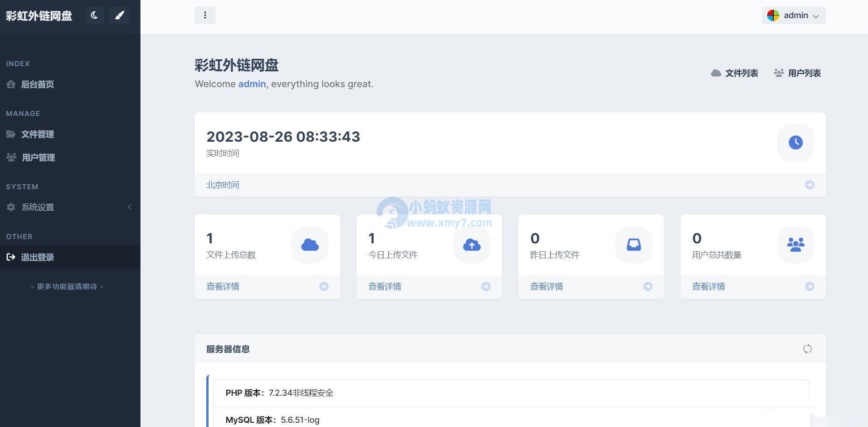Click the 彩虹外链网盘 sidebar brand title
The height and width of the screenshot is (427, 868).
tap(39, 16)
